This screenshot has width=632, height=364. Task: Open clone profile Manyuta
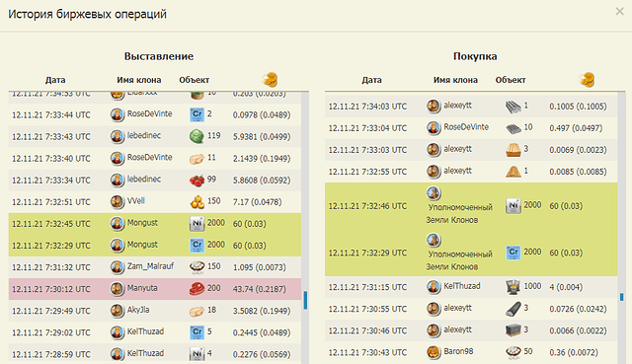[x=142, y=288]
